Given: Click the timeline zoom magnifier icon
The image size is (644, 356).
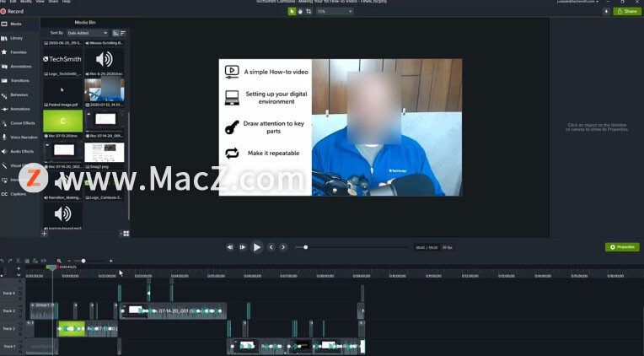Looking at the screenshot, I should click(x=59, y=261).
